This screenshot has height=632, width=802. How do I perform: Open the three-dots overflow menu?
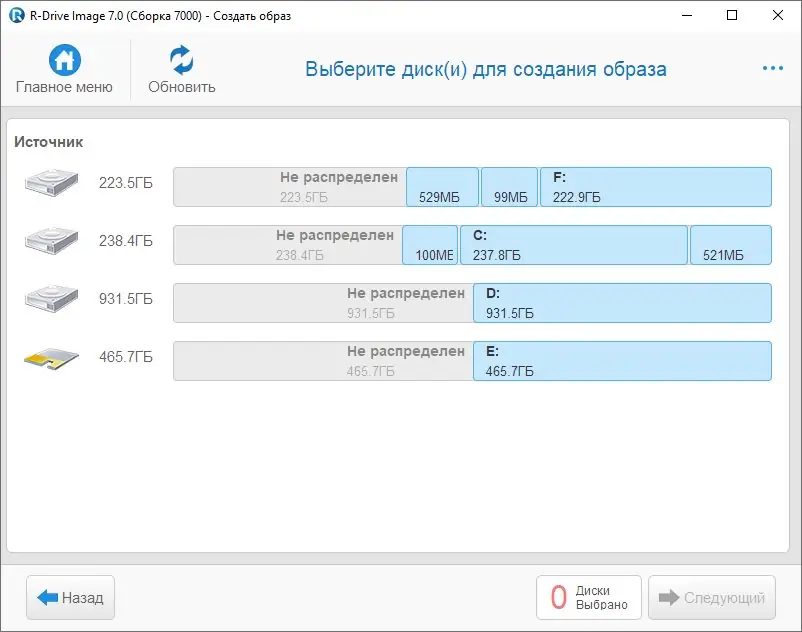[x=772, y=68]
